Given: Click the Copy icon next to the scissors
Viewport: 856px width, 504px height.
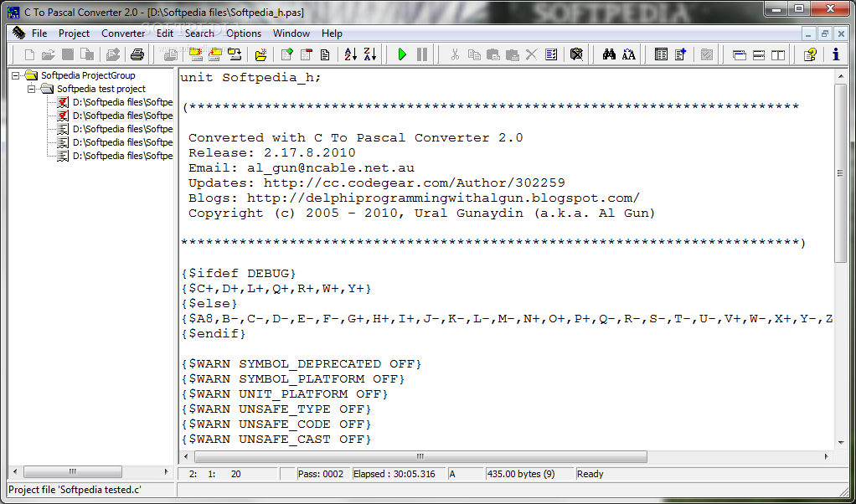Looking at the screenshot, I should click(474, 54).
